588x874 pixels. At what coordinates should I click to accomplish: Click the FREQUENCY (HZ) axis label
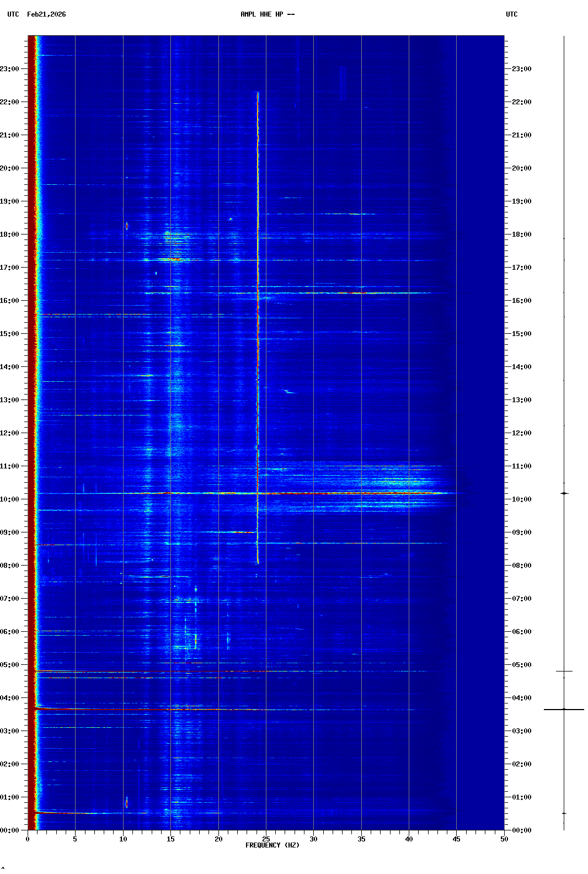(x=272, y=845)
